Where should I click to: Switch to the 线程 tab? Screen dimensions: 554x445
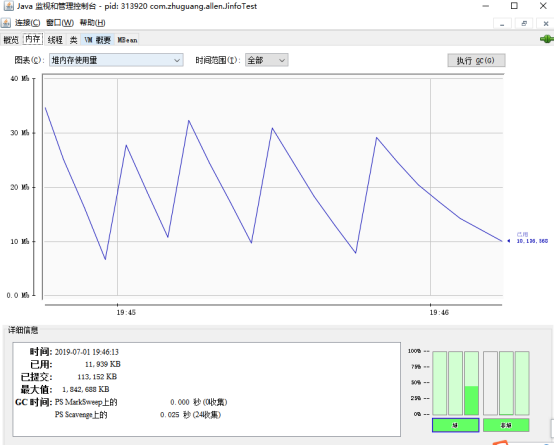click(55, 40)
